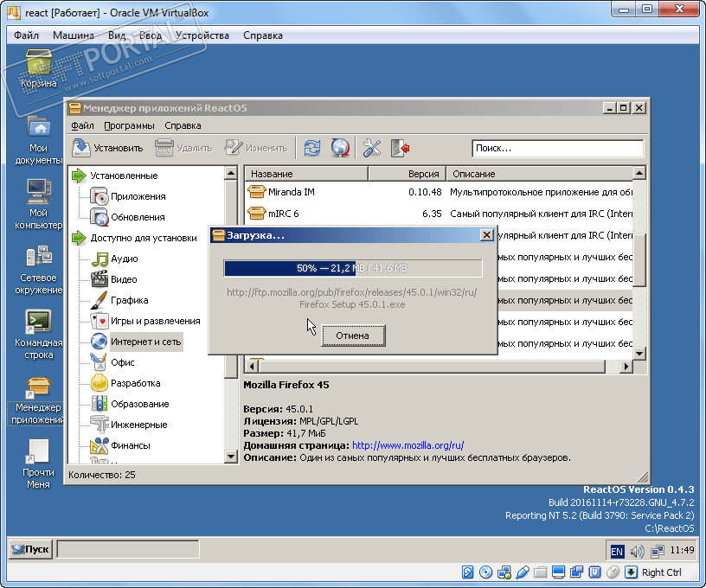Viewport: 706px width, 588px height.
Task: Choose the Образование category
Action: click(140, 404)
